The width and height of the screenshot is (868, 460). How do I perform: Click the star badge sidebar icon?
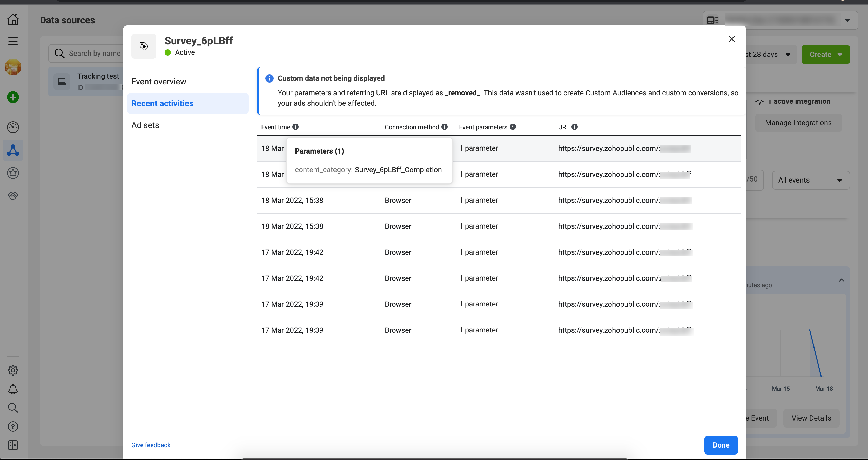coord(13,173)
